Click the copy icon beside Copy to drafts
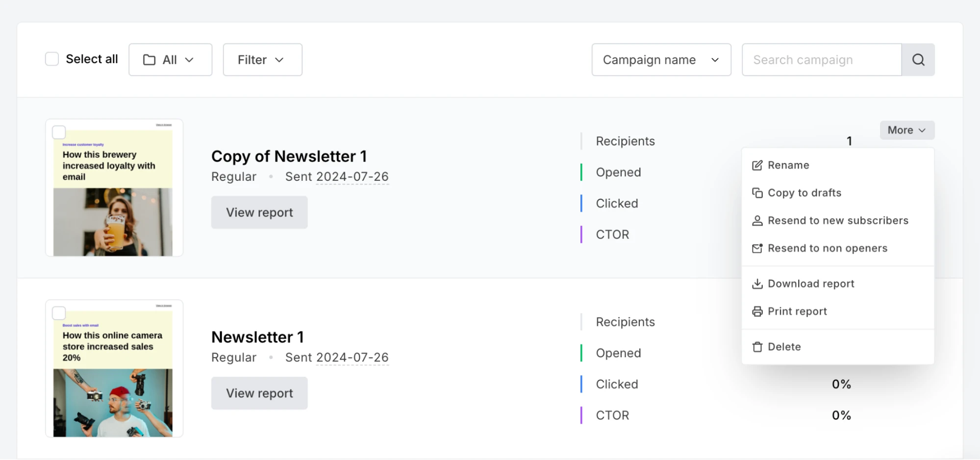980x460 pixels. [x=757, y=193]
